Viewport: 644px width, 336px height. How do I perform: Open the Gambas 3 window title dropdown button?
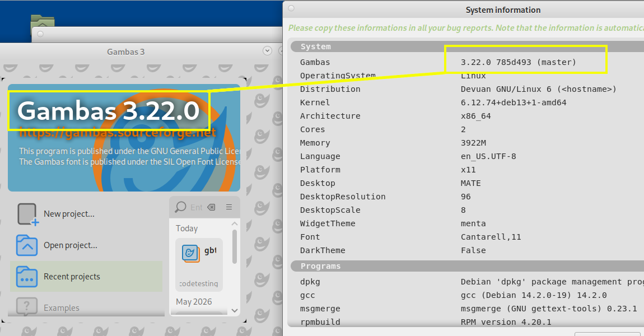267,51
